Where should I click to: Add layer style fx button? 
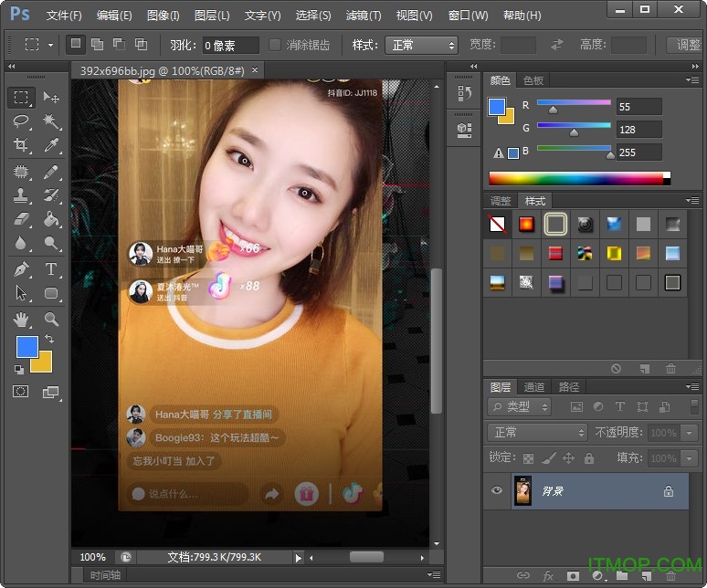(x=548, y=575)
